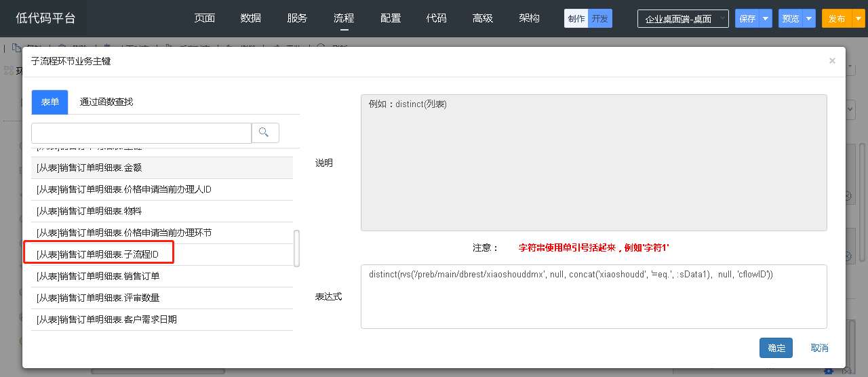The image size is (868, 377).
Task: Open the 企业桌面端-桌面 dropdown
Action: [x=683, y=19]
